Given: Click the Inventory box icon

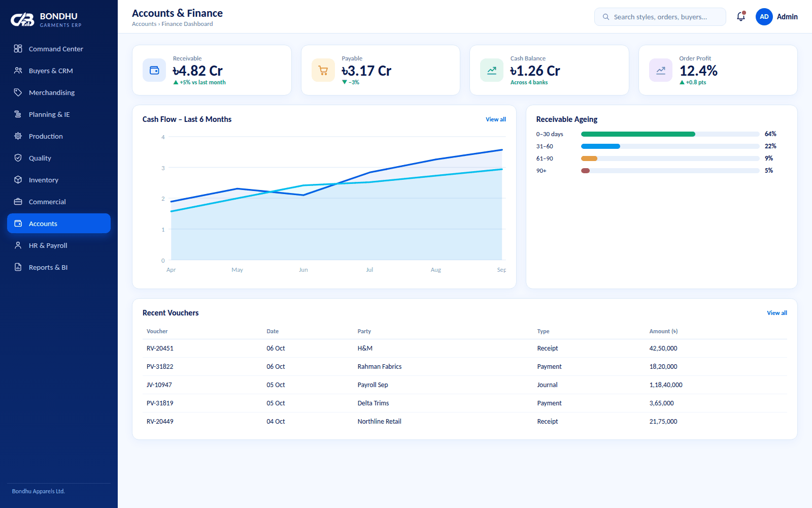Looking at the screenshot, I should 18,180.
